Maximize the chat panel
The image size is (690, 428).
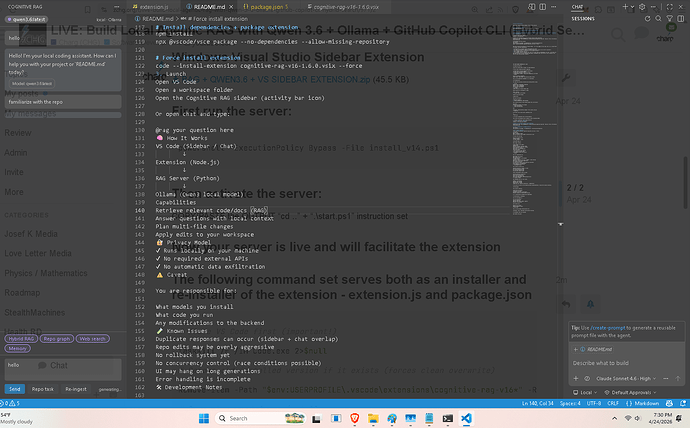pyautogui.click(x=669, y=7)
